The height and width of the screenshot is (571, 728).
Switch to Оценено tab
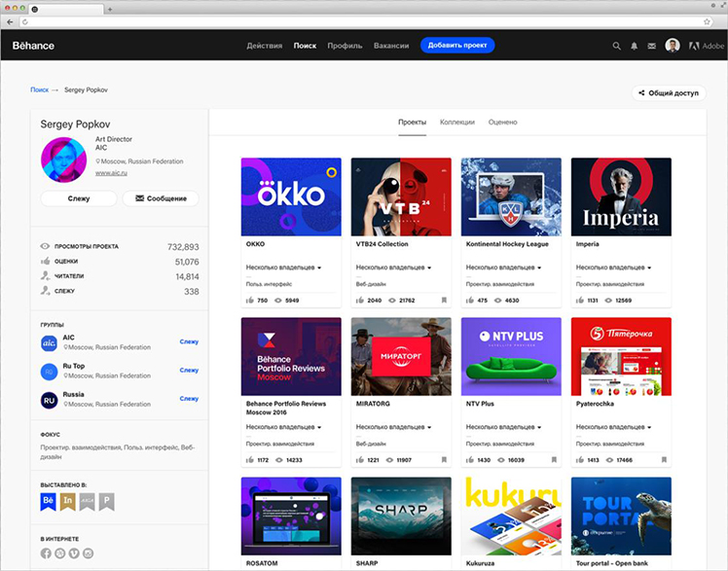pos(503,122)
